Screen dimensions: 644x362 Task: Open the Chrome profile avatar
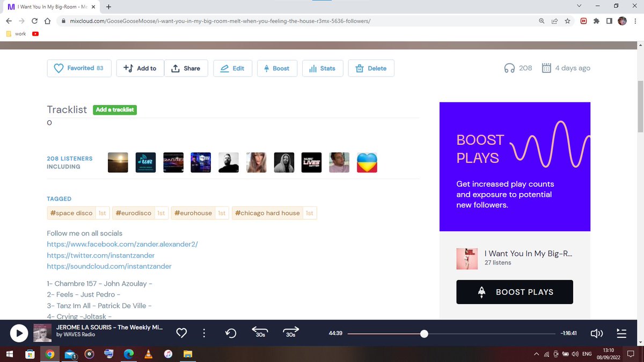[622, 21]
